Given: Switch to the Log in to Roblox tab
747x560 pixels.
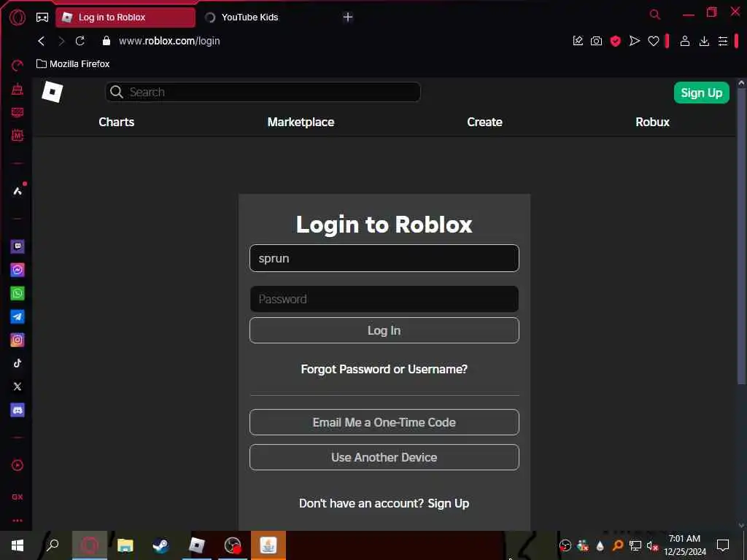Looking at the screenshot, I should pos(125,17).
